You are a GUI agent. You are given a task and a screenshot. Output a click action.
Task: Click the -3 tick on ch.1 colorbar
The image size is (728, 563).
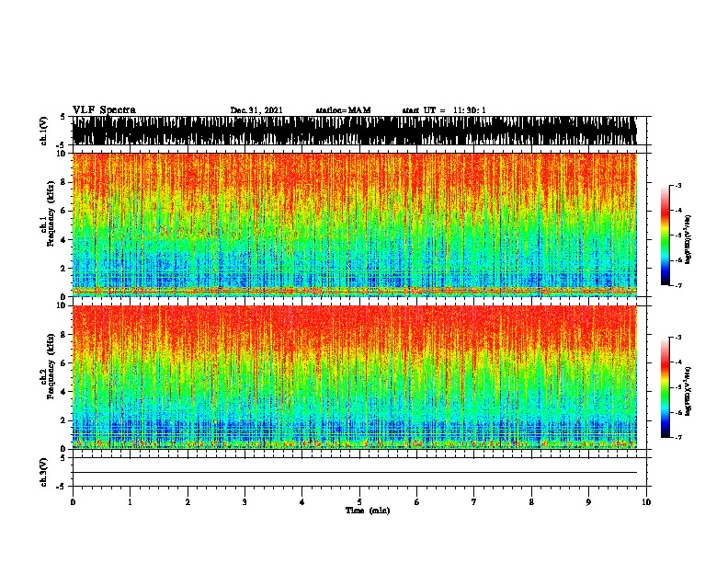click(677, 185)
